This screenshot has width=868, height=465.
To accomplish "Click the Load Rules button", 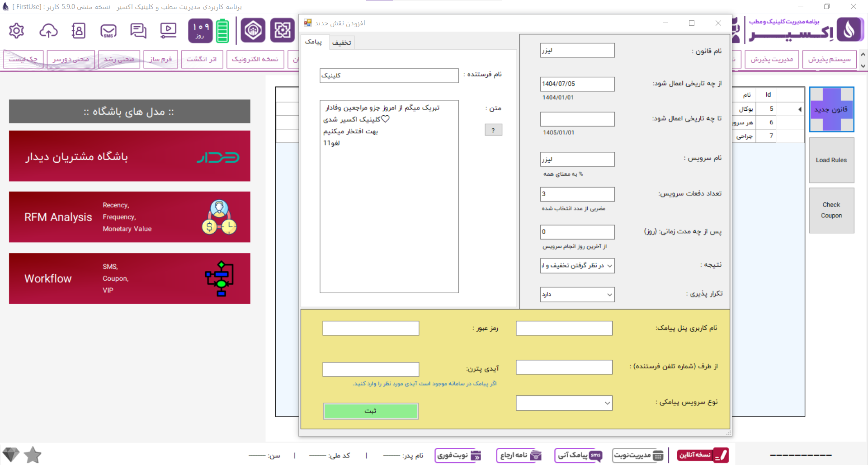I will point(831,160).
